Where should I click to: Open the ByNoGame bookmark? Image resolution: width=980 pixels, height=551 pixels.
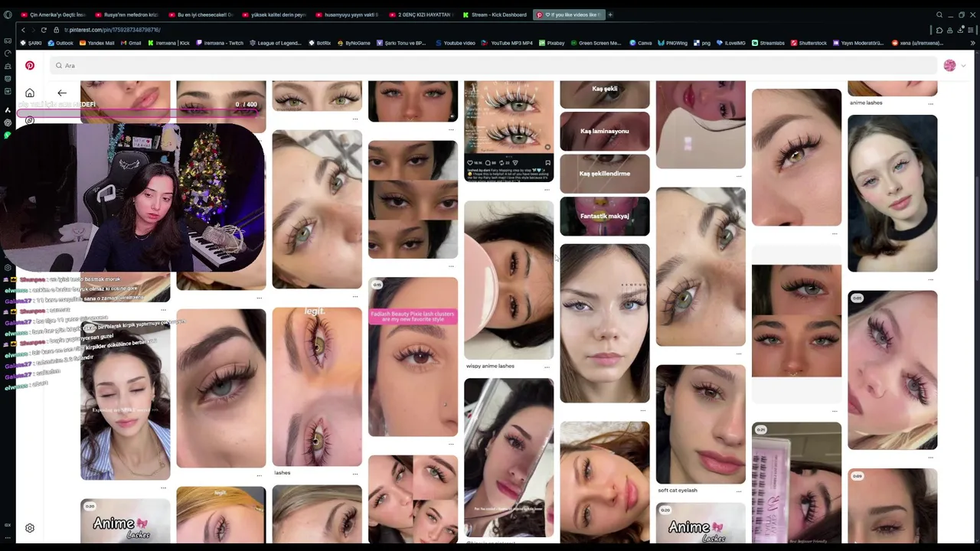pyautogui.click(x=354, y=43)
